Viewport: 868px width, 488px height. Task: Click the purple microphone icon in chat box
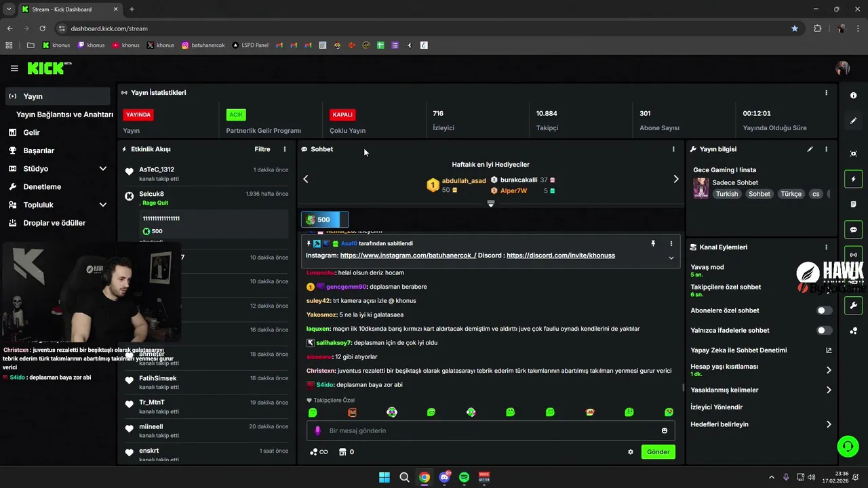(317, 430)
